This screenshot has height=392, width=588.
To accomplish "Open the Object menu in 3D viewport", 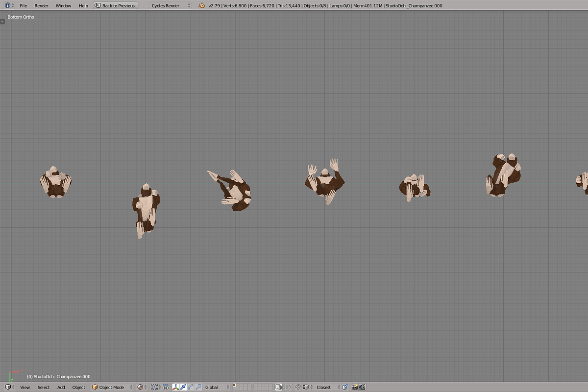I will 79,387.
